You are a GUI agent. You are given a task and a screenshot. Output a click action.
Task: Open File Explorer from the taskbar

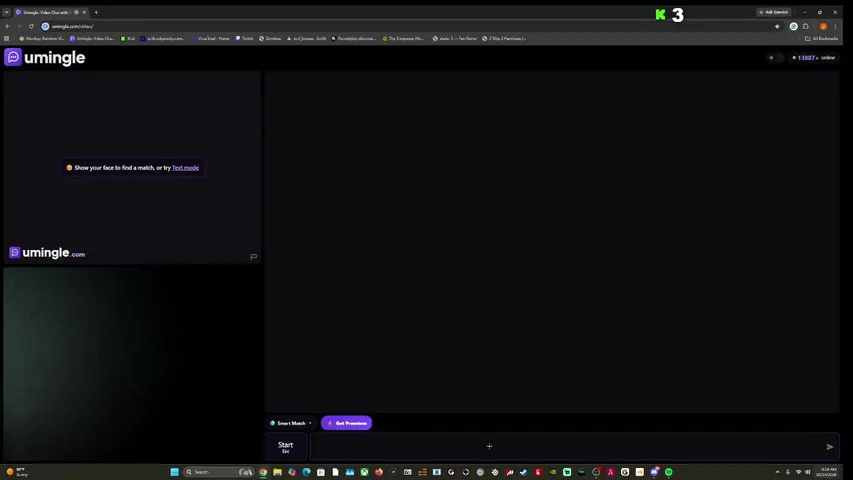(x=277, y=472)
